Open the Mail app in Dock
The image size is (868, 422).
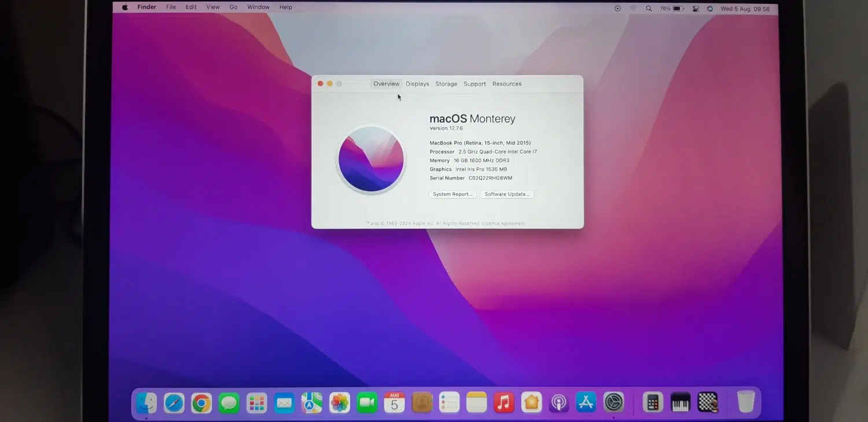point(284,402)
